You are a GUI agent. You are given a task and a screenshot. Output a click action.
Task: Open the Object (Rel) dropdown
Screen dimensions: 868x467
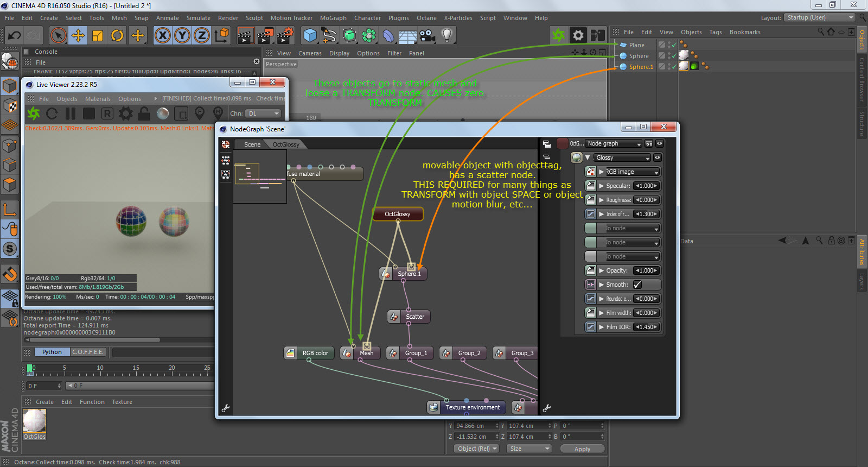pyautogui.click(x=476, y=449)
